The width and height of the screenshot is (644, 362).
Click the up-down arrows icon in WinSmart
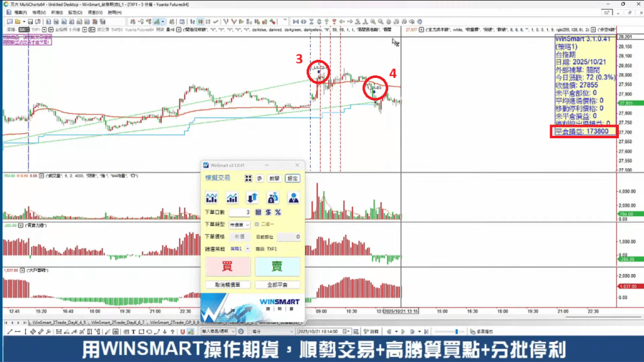tap(252, 198)
